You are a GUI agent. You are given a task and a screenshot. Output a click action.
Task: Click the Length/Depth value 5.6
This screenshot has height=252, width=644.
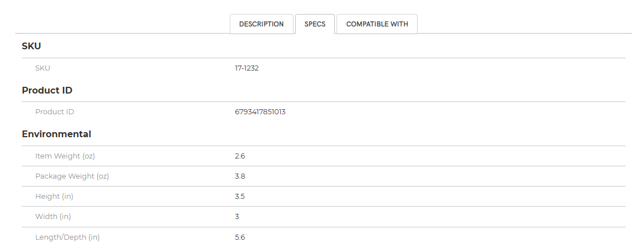pyautogui.click(x=240, y=237)
